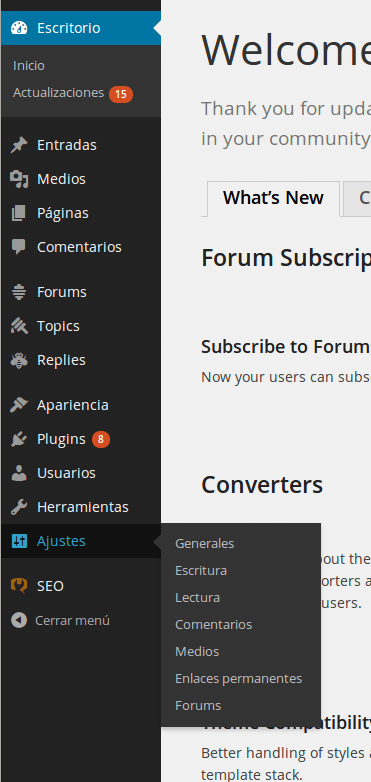This screenshot has height=782, width=371.
Task: Select Generales in Ajustes flyout
Action: pos(204,544)
